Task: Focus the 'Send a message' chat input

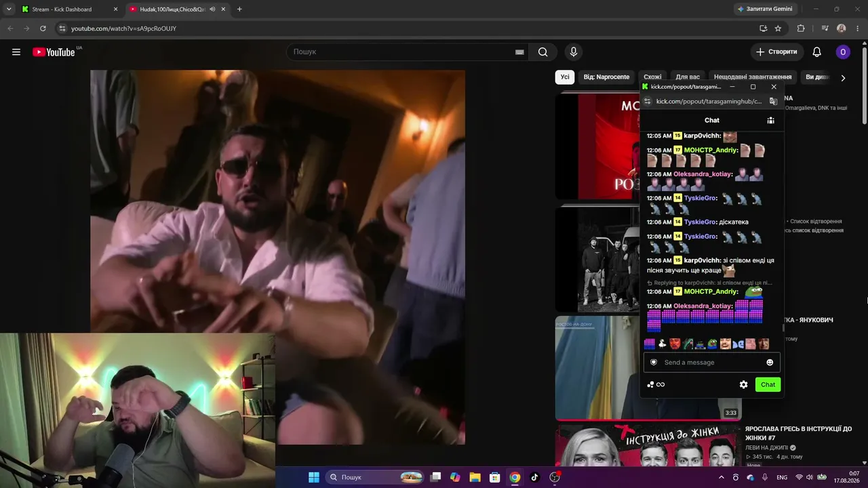Action: [712, 363]
